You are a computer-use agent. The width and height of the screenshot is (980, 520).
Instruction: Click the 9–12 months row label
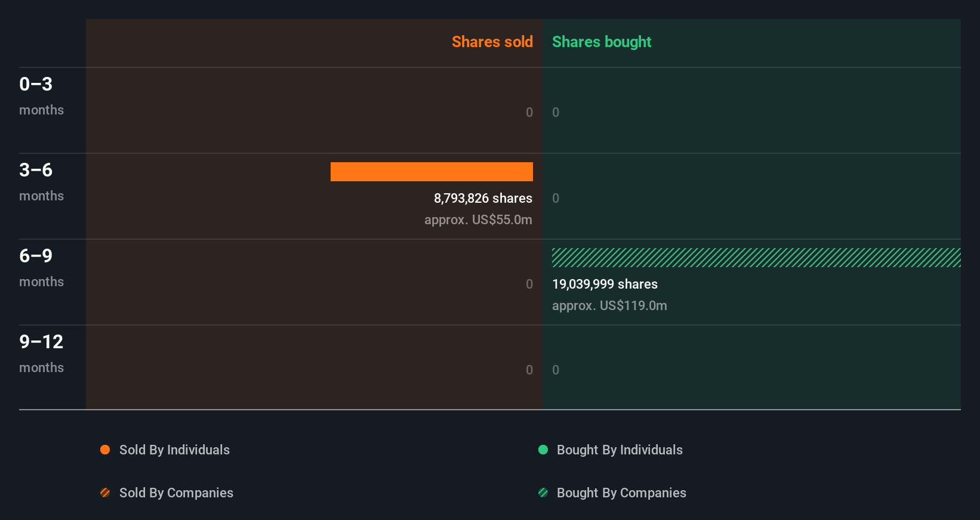(x=41, y=354)
